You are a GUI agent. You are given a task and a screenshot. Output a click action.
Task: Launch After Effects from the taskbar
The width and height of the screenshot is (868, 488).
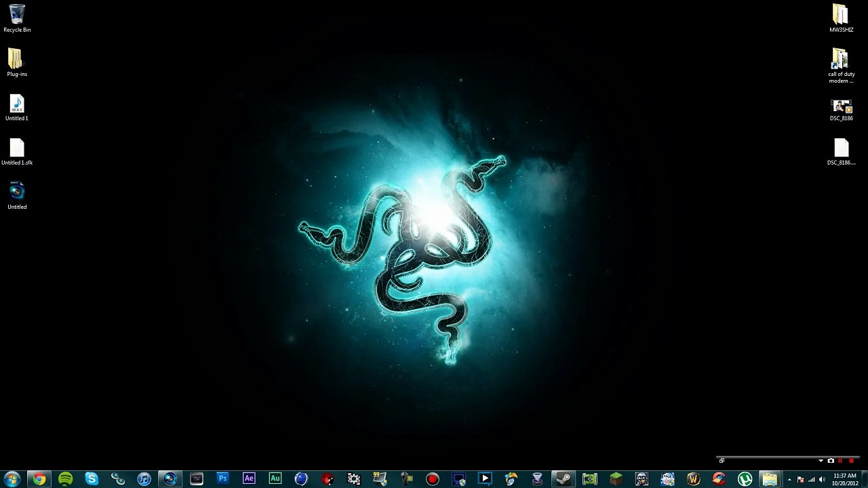[x=249, y=479]
